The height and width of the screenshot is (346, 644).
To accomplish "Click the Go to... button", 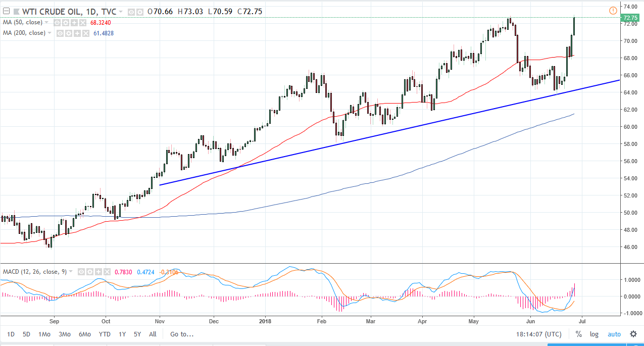I will [181, 334].
